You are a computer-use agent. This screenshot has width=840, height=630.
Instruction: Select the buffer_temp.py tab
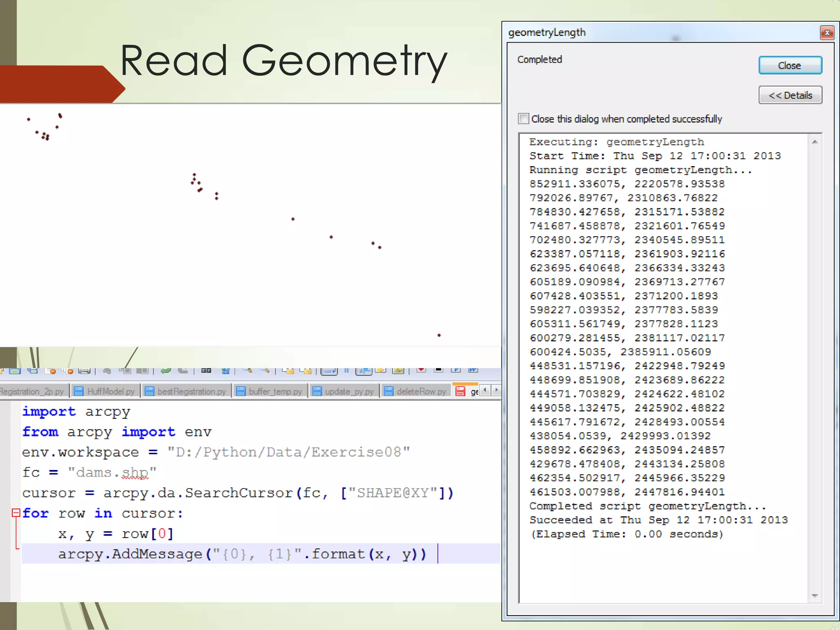(x=270, y=391)
